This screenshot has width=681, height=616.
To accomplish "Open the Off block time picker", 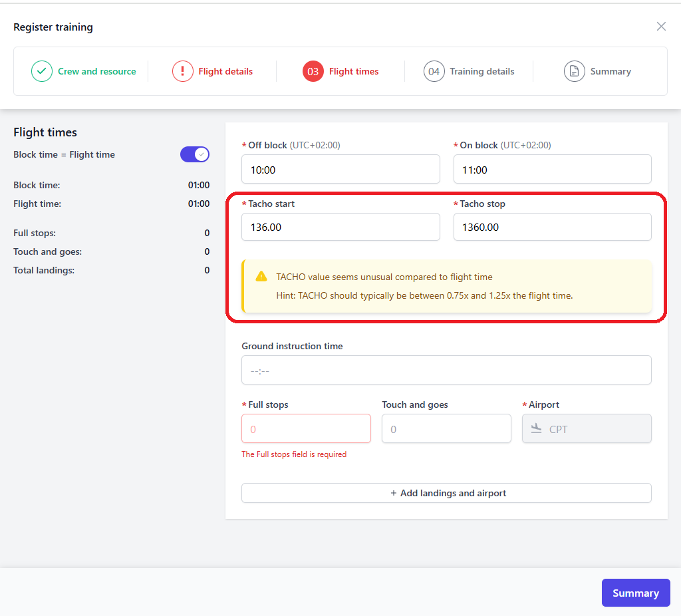I will coord(340,170).
